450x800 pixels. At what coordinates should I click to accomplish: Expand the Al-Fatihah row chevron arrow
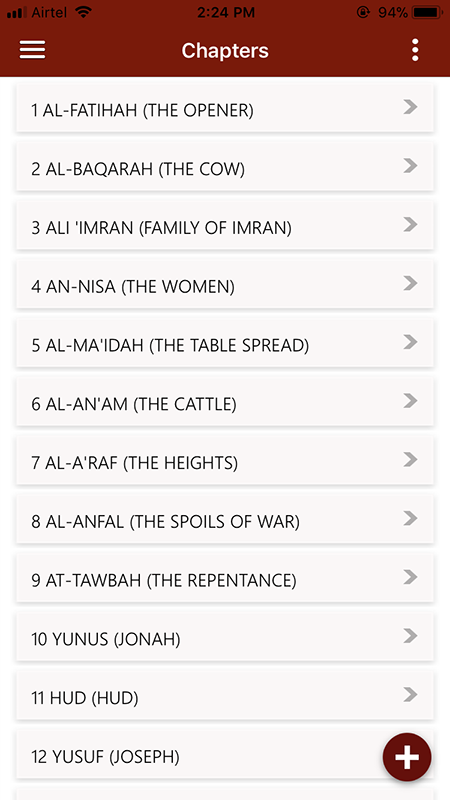(410, 107)
